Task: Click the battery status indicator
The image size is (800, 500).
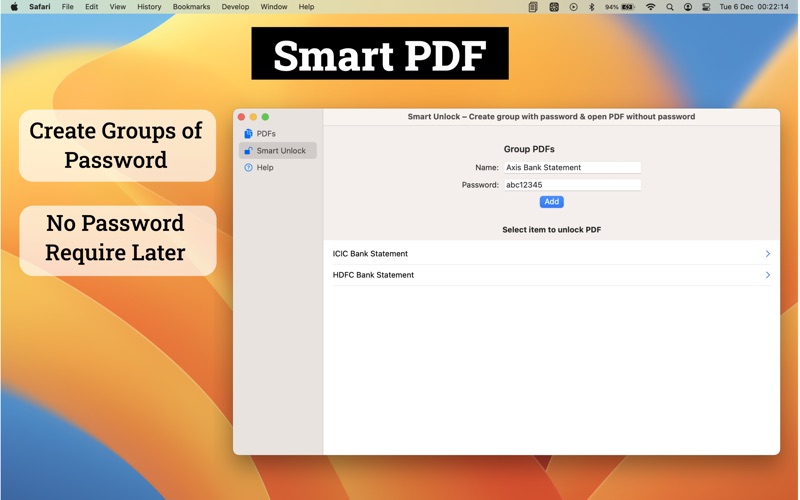Action: pyautogui.click(x=620, y=7)
